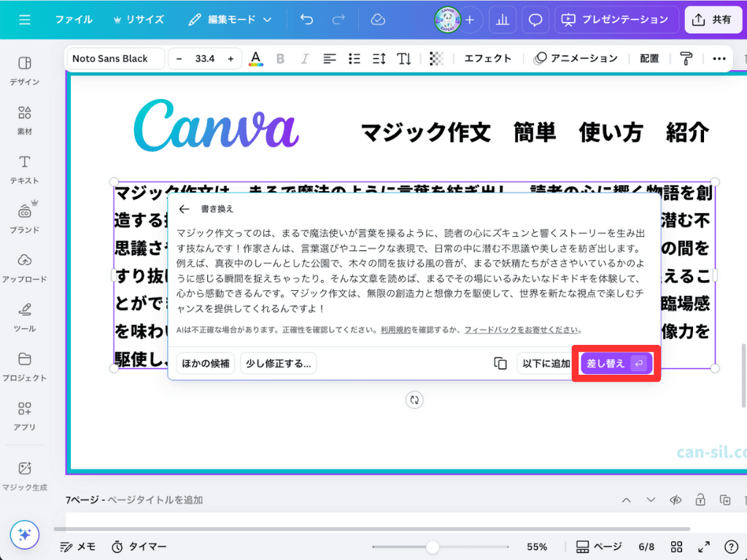Copy the generated rewritten text

(x=500, y=363)
